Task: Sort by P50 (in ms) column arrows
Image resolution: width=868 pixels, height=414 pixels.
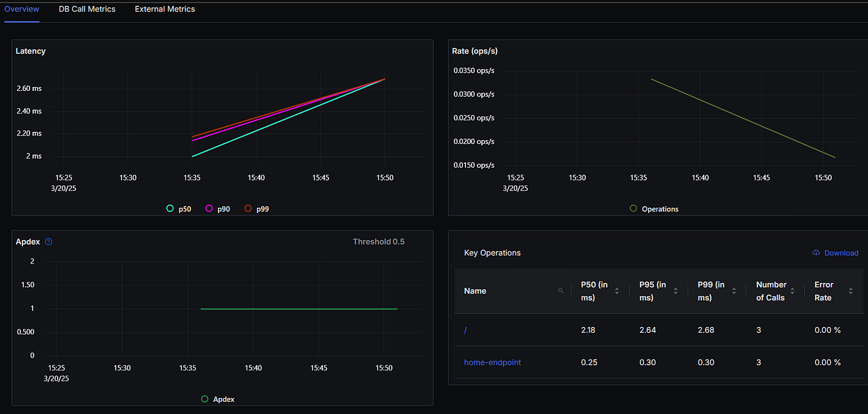Action: coord(617,291)
